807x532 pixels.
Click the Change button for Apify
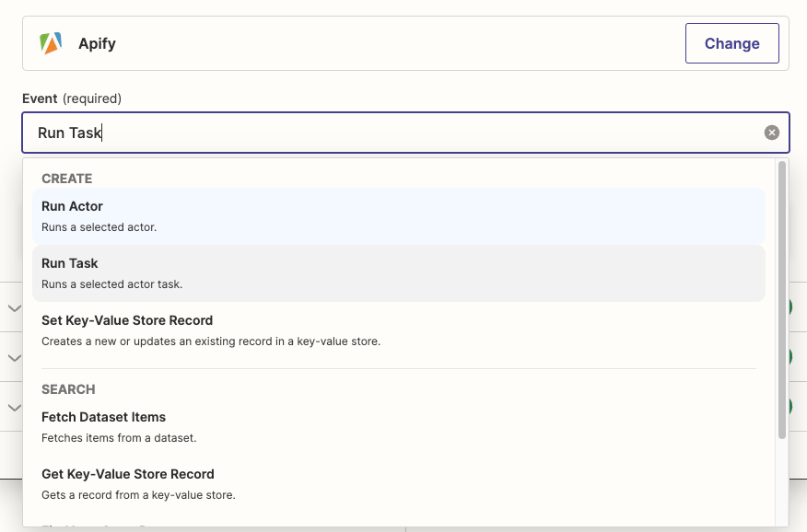click(731, 43)
